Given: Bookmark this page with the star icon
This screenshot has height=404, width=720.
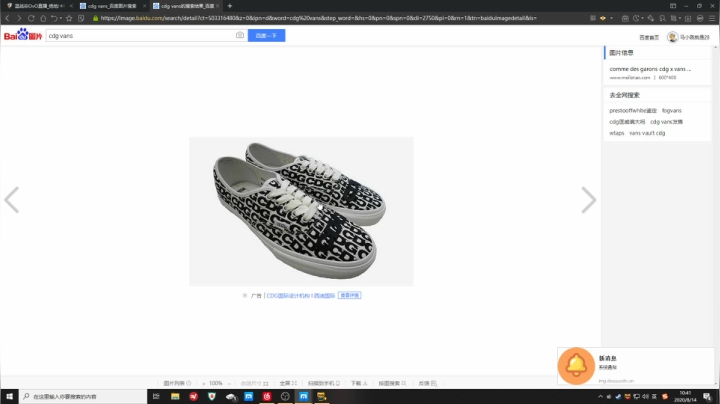Looking at the screenshot, I should pos(69,18).
